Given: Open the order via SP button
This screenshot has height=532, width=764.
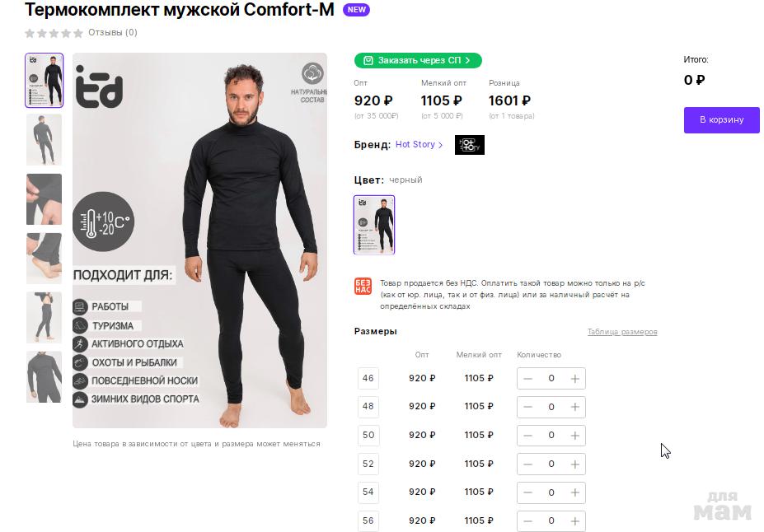Looking at the screenshot, I should click(x=418, y=60).
